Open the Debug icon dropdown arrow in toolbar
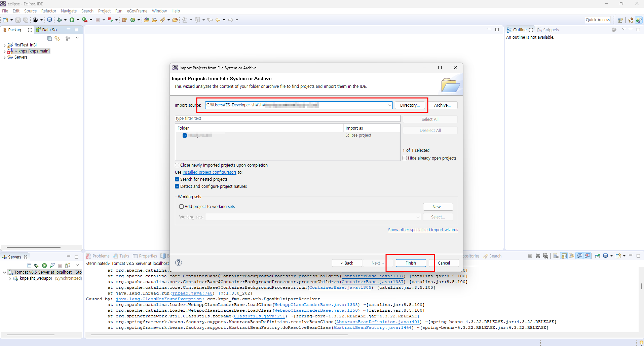The width and height of the screenshot is (644, 346). (x=65, y=20)
